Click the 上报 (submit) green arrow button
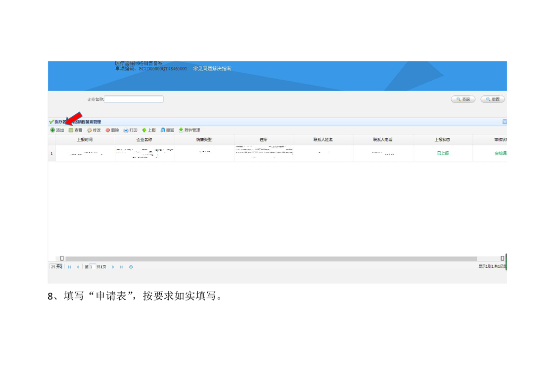Screen dimensions: 555x392 pyautogui.click(x=149, y=130)
